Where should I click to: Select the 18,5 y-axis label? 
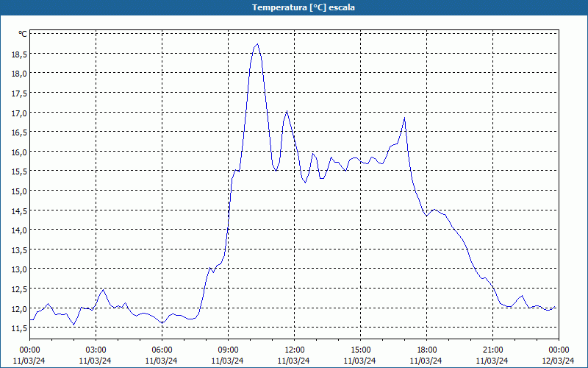pos(19,54)
